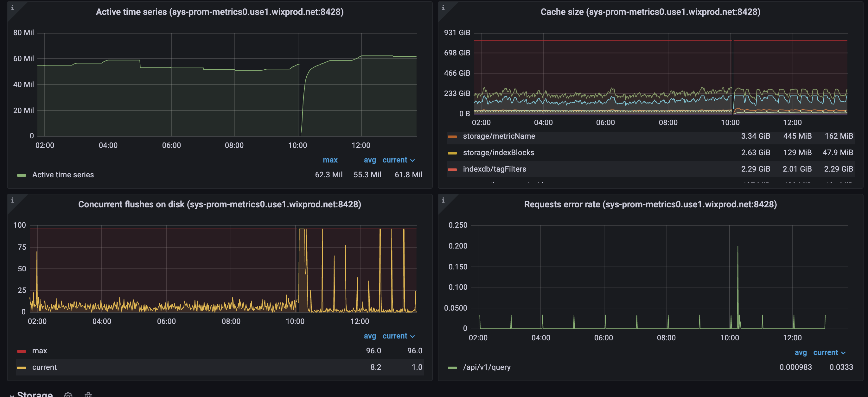Change color of storage/metricName swatch
Image resolution: width=868 pixels, height=397 pixels.
(452, 137)
